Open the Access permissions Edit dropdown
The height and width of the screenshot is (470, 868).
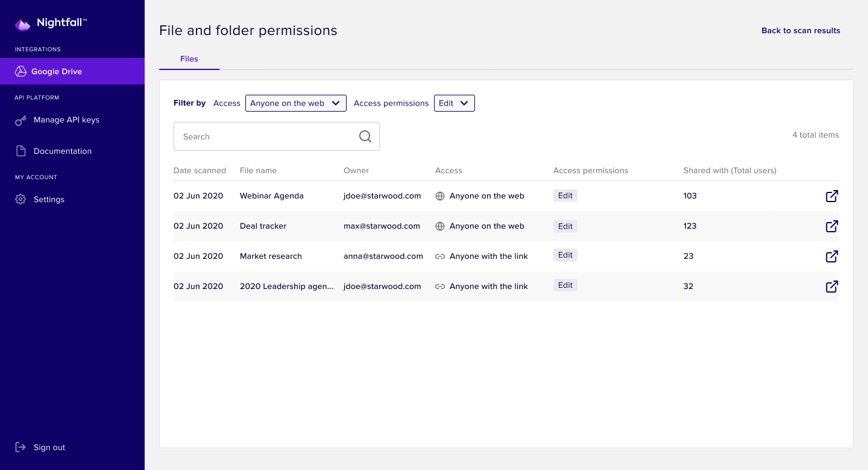[x=454, y=103]
